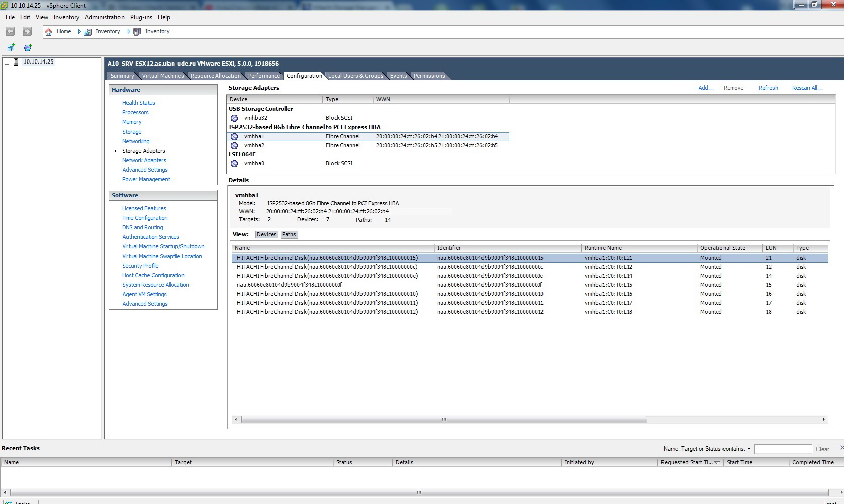Click the Recent Tasks horizontal scrollbar
This screenshot has height=504, width=844.
coord(419,493)
